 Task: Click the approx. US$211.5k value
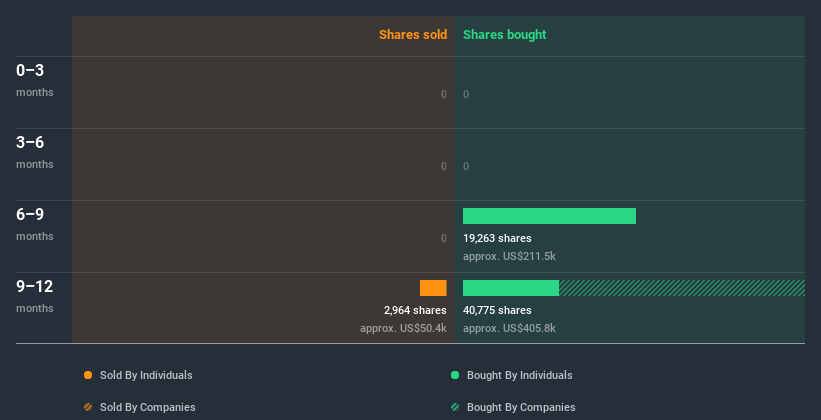pos(509,257)
